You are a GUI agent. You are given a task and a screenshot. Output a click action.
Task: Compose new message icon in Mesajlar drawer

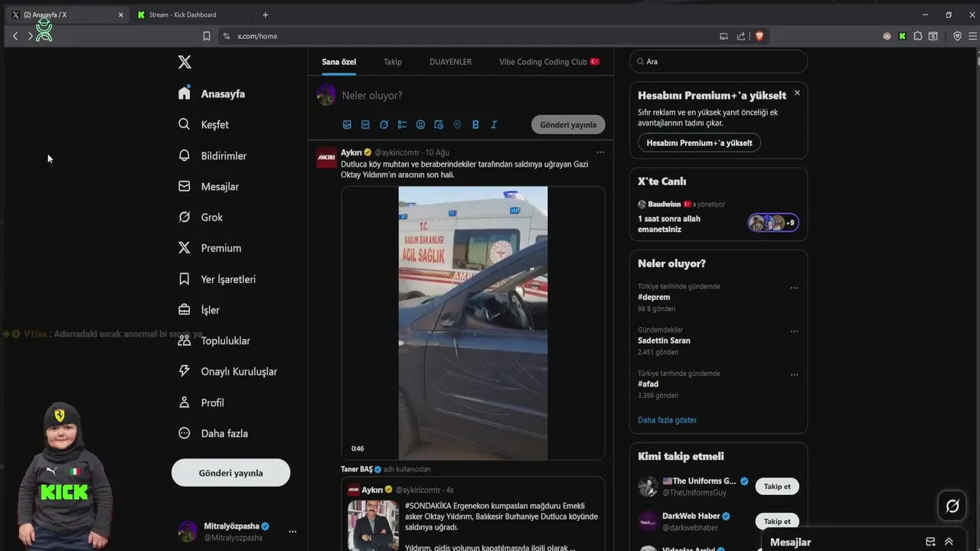pyautogui.click(x=930, y=542)
